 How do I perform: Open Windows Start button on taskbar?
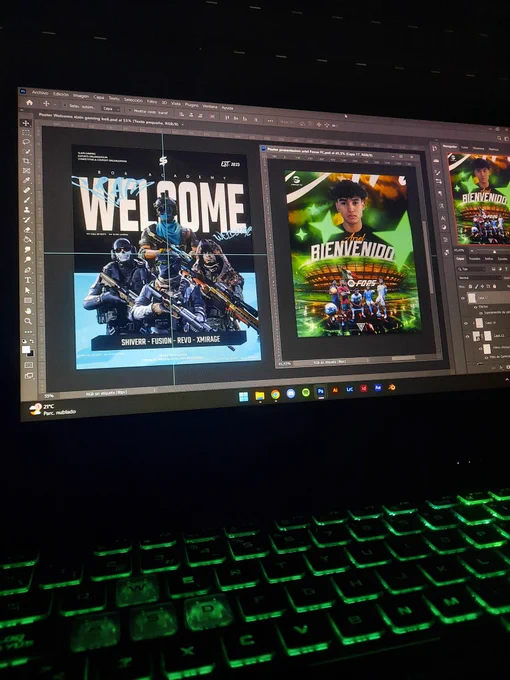(243, 396)
